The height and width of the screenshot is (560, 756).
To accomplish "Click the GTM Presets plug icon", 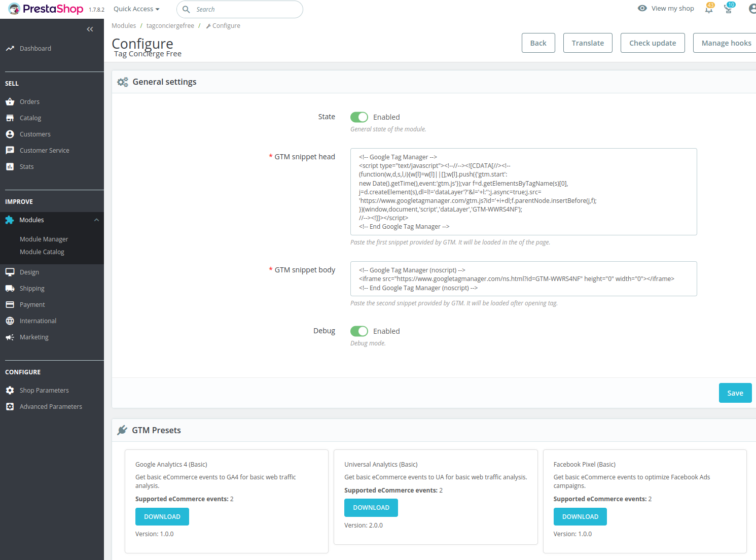I will pos(122,431).
